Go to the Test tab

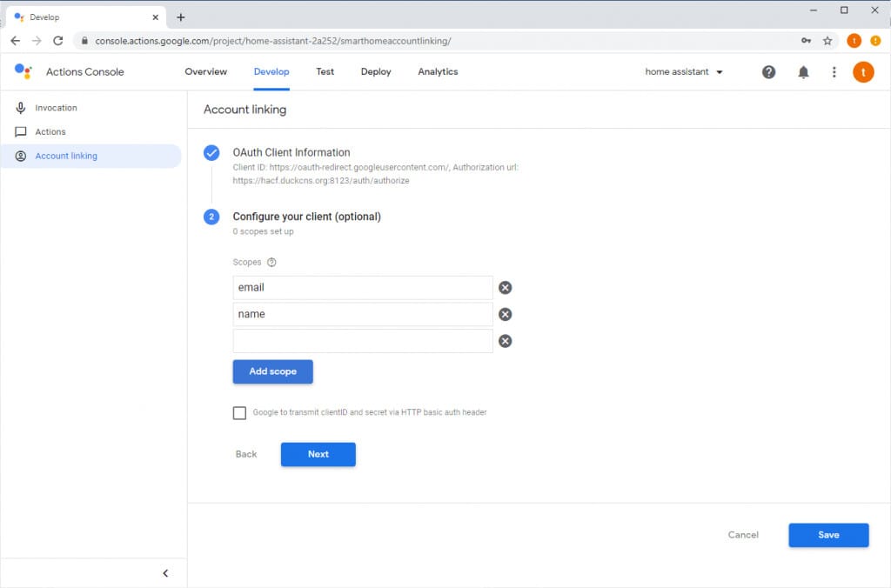pyautogui.click(x=325, y=71)
